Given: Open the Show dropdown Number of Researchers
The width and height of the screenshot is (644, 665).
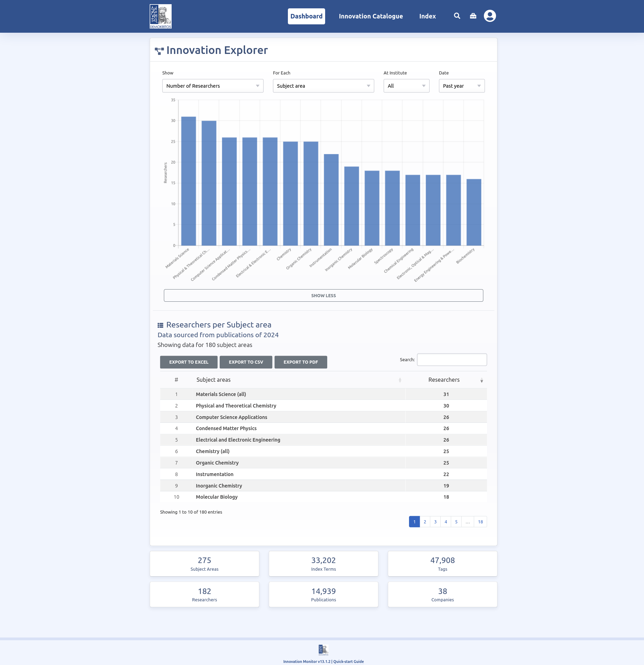Looking at the screenshot, I should (213, 86).
